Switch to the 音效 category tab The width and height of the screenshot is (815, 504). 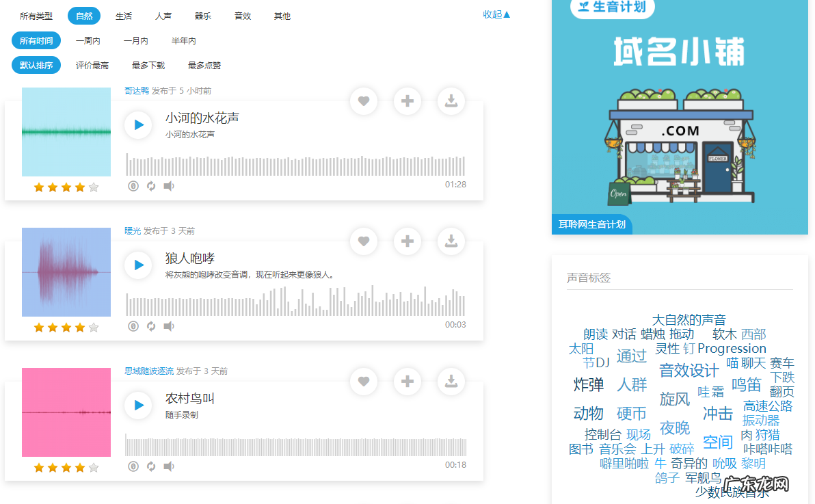[x=242, y=16]
